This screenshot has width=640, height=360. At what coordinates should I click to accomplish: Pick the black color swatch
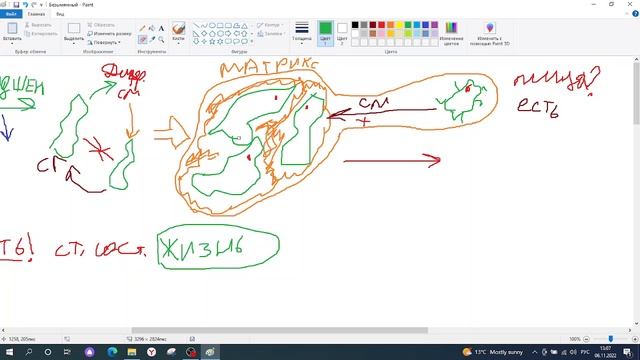(355, 25)
